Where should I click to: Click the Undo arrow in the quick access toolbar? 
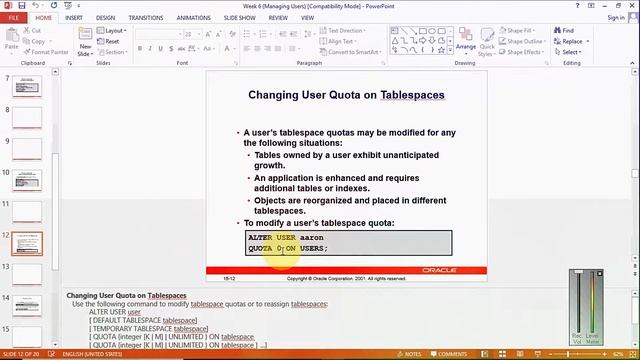point(36,6)
